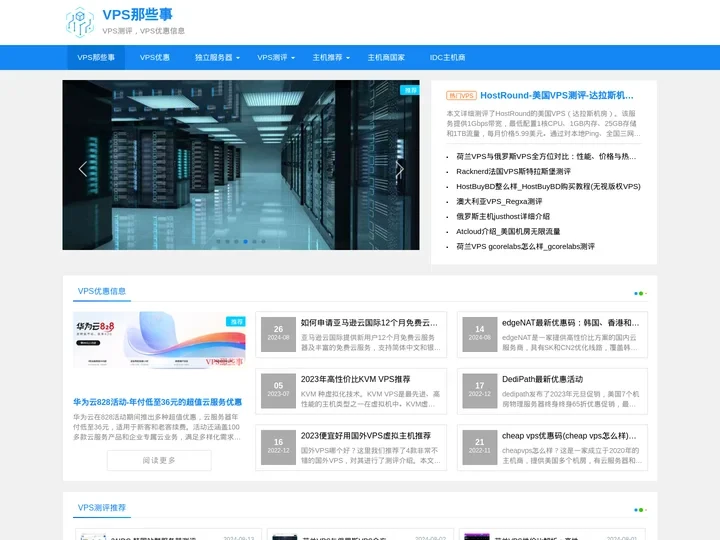Open 荷兰VPS gcorelabs怎么样 link
This screenshot has width=720, height=540.
click(525, 247)
